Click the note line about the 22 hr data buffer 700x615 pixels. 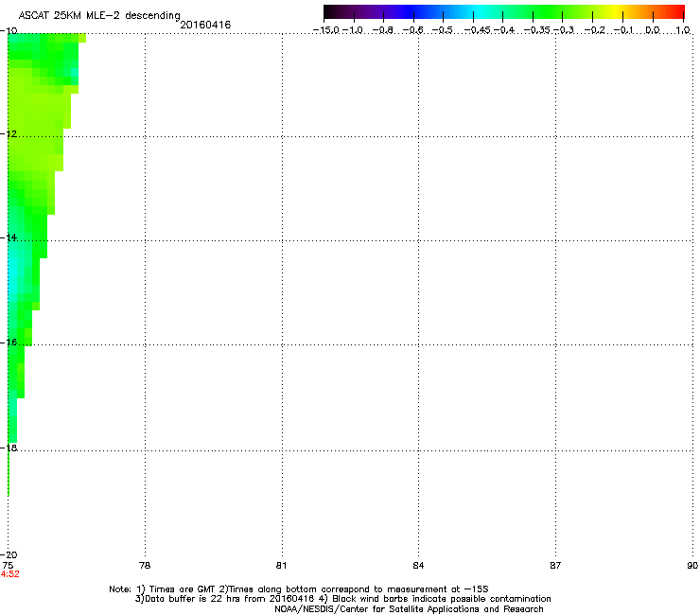342,599
